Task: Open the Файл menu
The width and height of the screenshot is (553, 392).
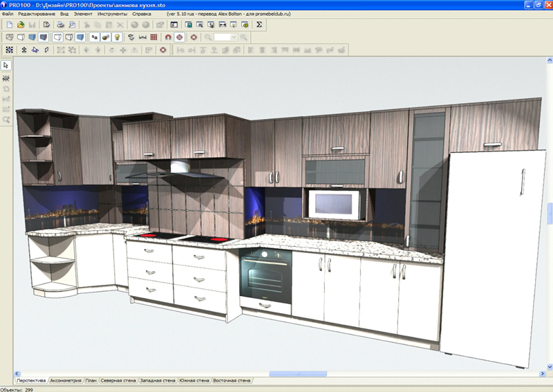Action: point(7,14)
